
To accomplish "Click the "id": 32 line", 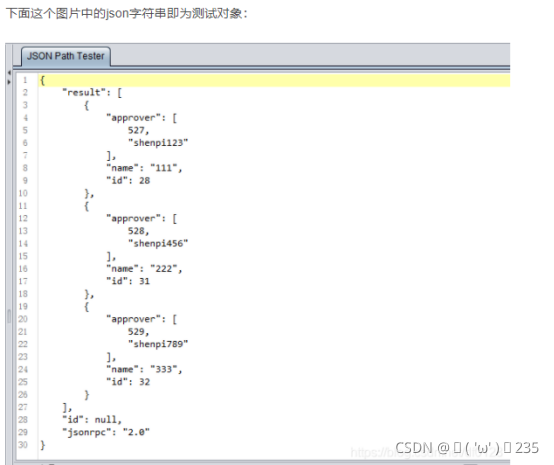I will [128, 382].
